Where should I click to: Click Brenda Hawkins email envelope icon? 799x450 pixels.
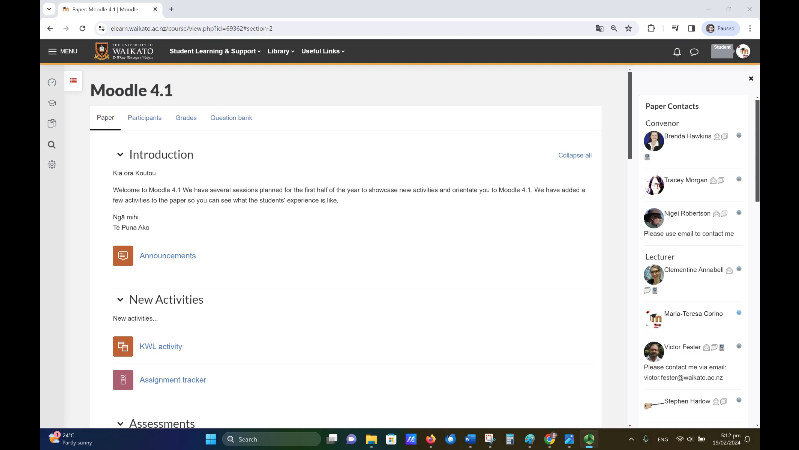click(x=717, y=137)
